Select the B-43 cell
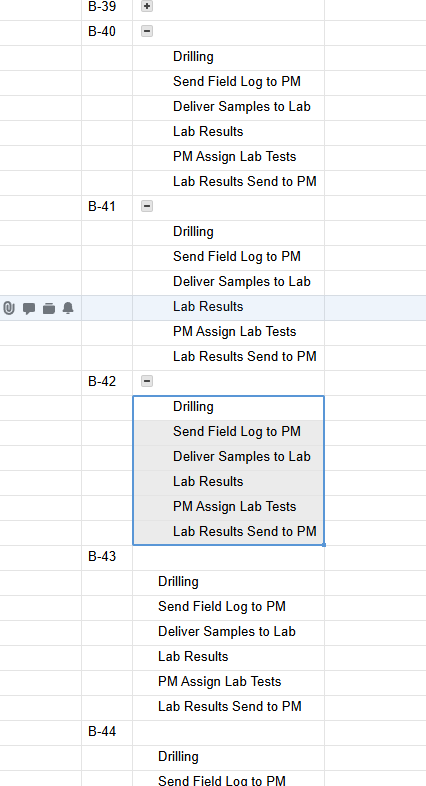Image resolution: width=426 pixels, height=786 pixels. click(x=107, y=556)
